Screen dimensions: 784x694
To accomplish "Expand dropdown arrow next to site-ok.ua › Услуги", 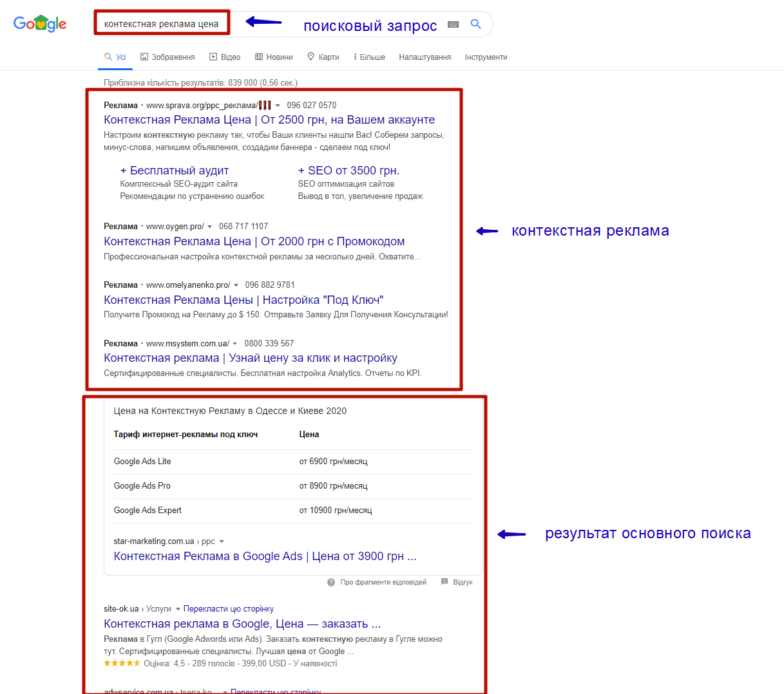I will pos(178,609).
